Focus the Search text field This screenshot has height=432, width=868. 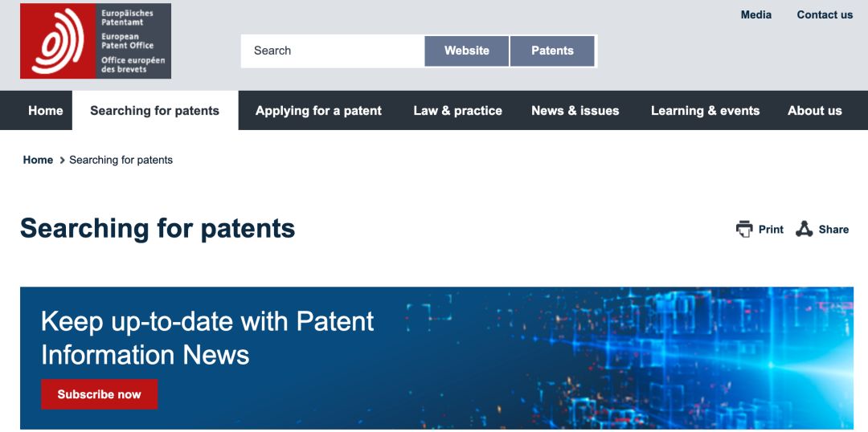(333, 51)
